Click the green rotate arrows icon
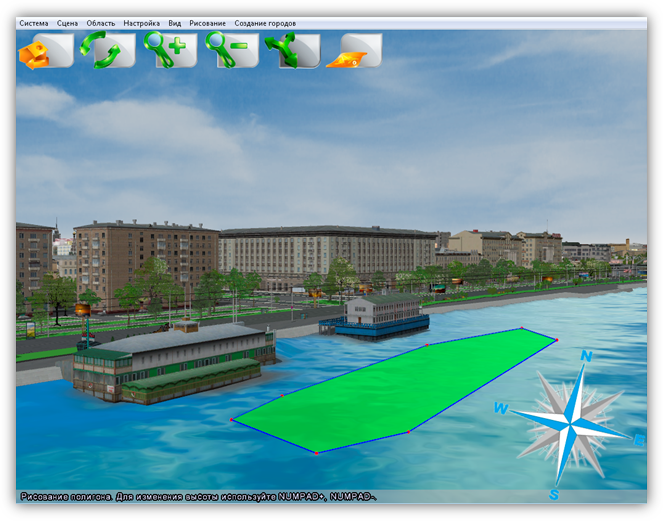 [107, 50]
